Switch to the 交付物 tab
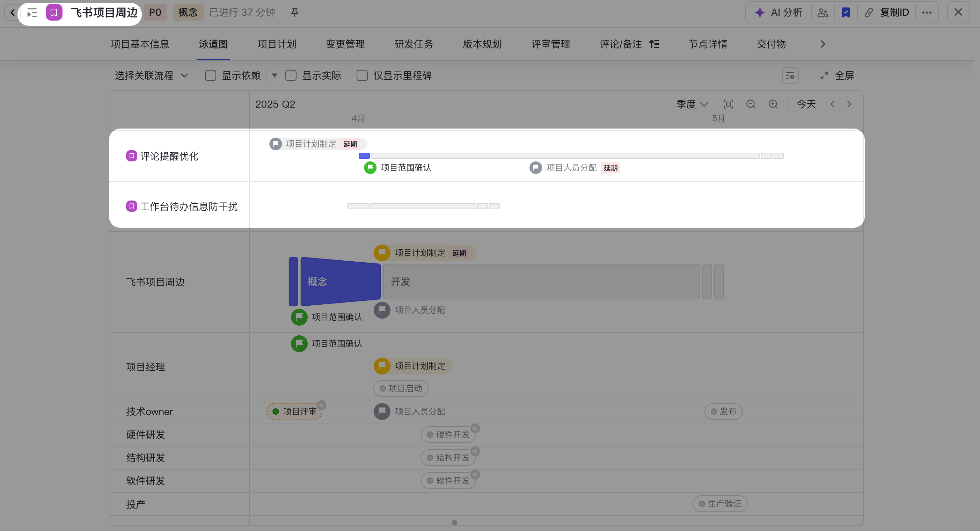The height and width of the screenshot is (531, 980). click(771, 44)
